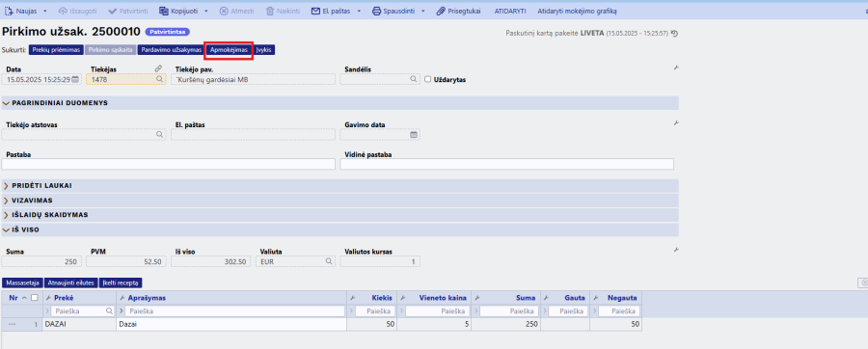Click the wrench icon beside Prekė column
The width and height of the screenshot is (868, 349).
[x=47, y=298]
